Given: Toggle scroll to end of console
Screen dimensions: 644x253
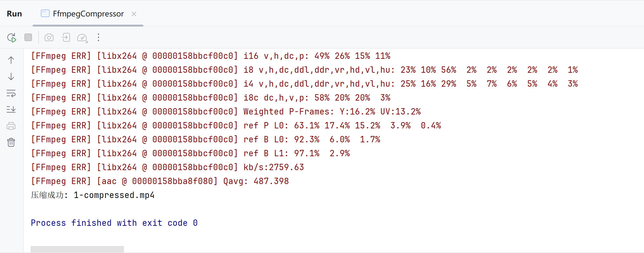Looking at the screenshot, I should [x=11, y=109].
